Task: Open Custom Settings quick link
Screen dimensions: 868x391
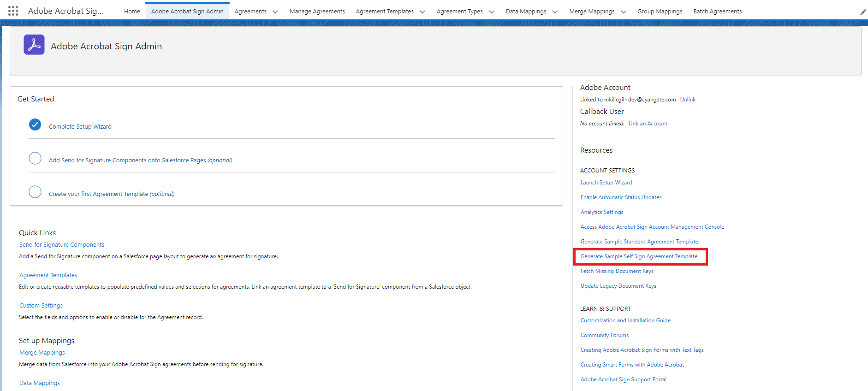Action: [41, 306]
